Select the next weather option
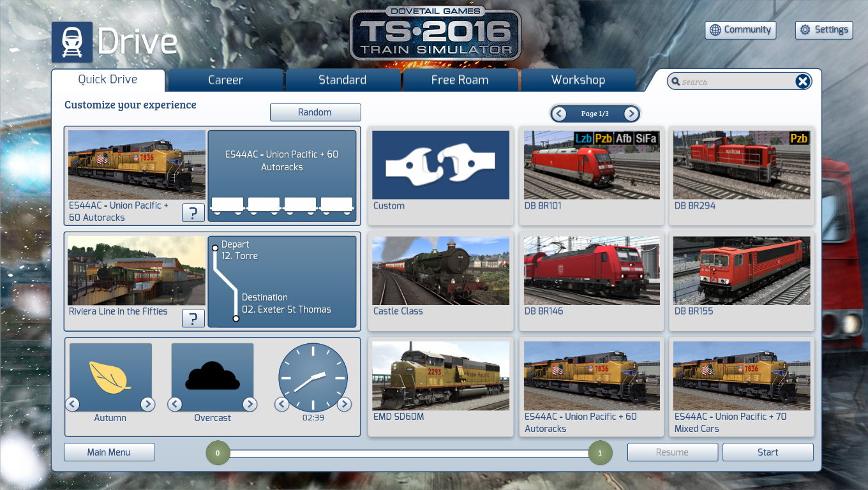The height and width of the screenshot is (490, 868). point(250,404)
